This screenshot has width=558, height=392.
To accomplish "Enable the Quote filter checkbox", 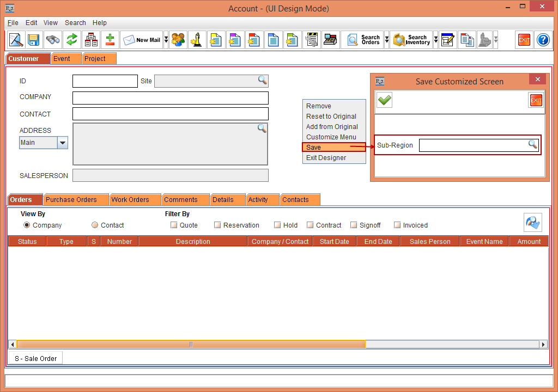I will click(x=174, y=225).
